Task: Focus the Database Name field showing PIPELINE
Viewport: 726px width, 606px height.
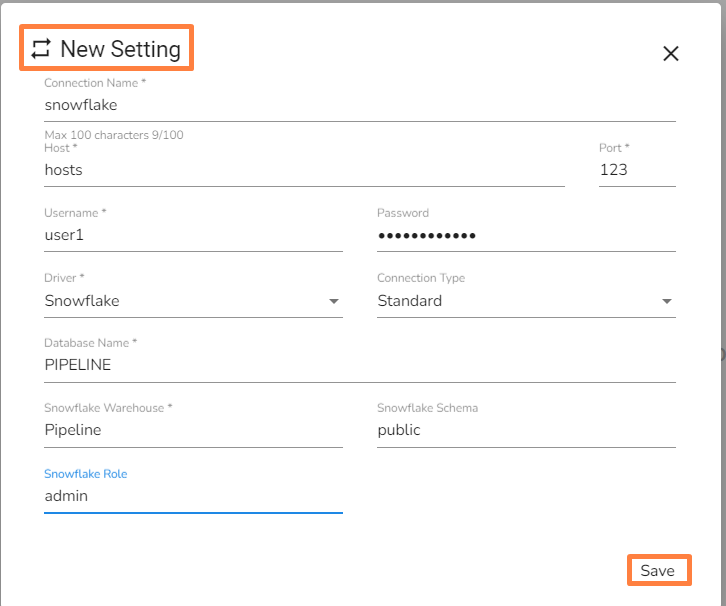Action: tap(360, 365)
